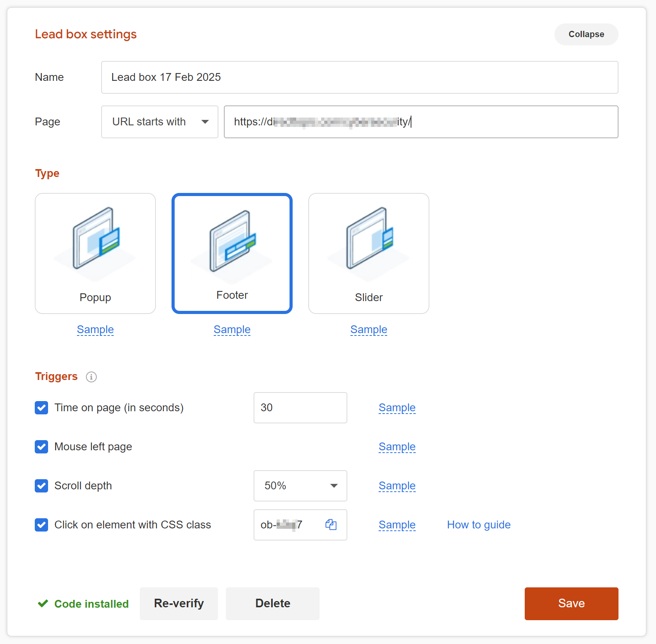Uncheck the Time on page trigger
The height and width of the screenshot is (644, 656).
41,408
